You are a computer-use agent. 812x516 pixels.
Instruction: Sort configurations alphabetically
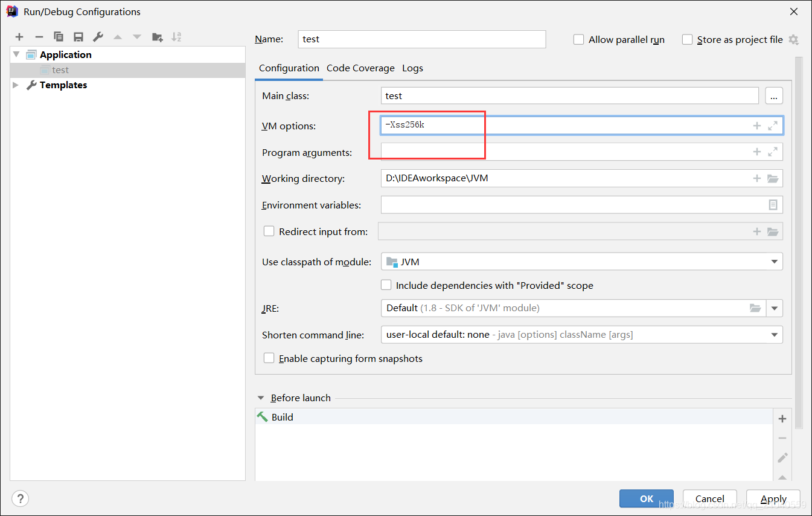176,37
